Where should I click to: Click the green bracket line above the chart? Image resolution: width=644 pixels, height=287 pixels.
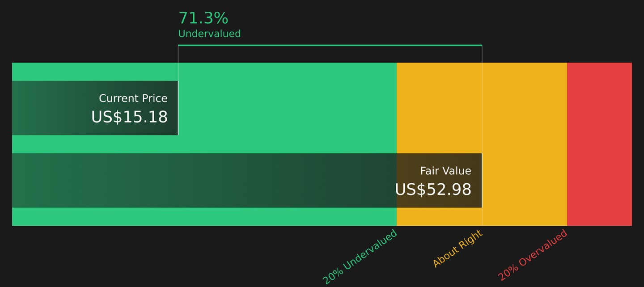pyautogui.click(x=330, y=45)
